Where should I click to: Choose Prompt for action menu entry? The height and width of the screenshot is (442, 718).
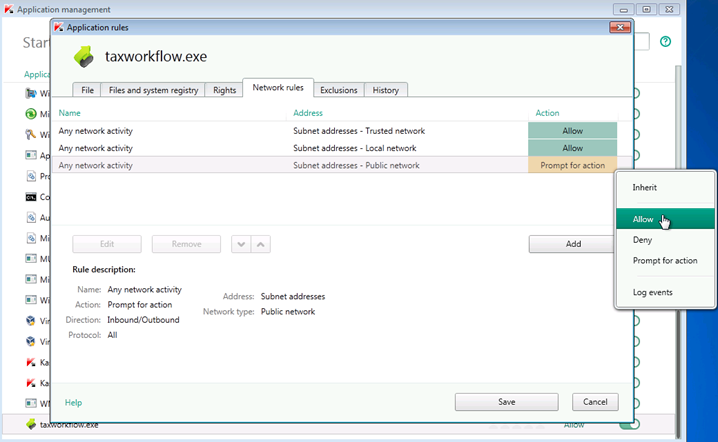click(x=665, y=260)
